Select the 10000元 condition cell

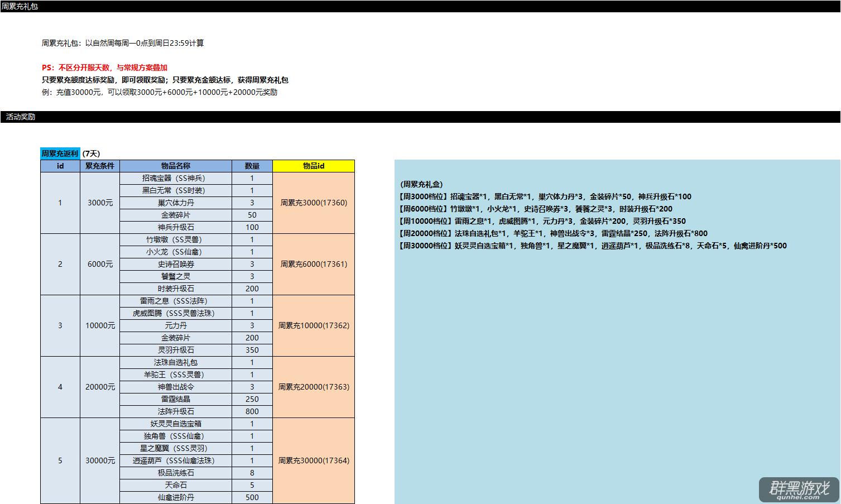[x=100, y=325]
